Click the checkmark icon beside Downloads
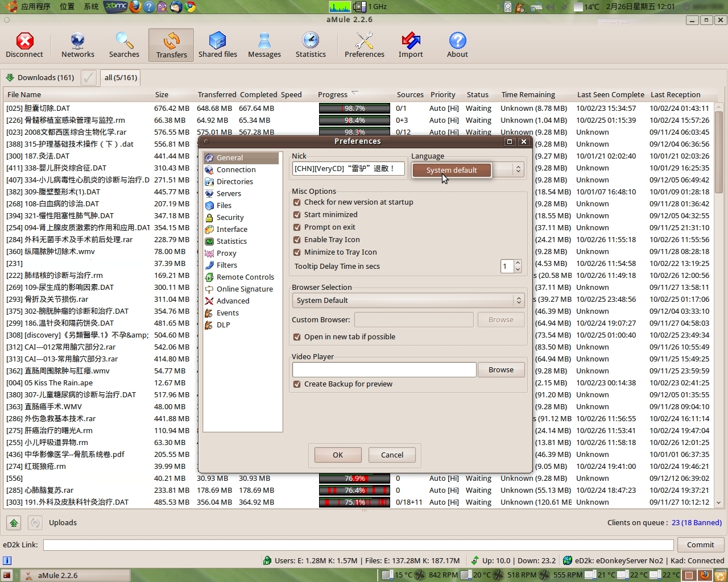Screen dimensions: 728x582 (88, 77)
